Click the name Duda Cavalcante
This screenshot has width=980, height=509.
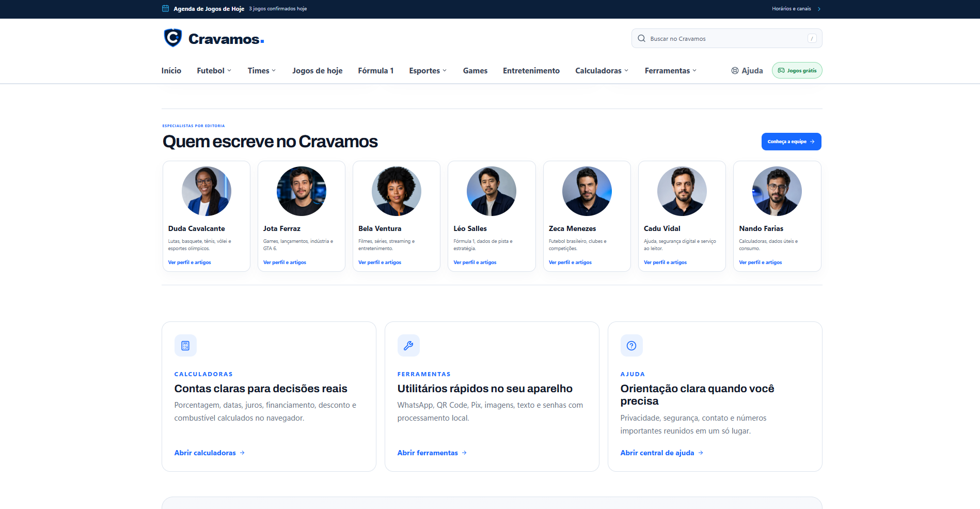197,228
